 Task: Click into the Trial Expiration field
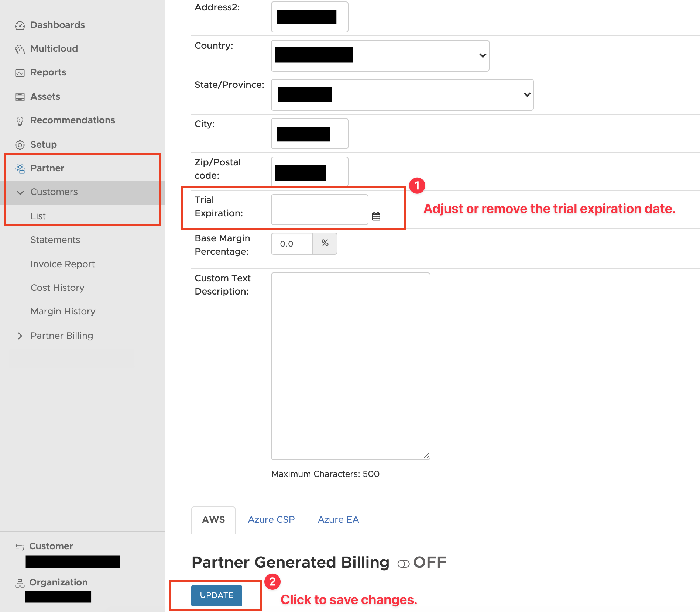(319, 210)
